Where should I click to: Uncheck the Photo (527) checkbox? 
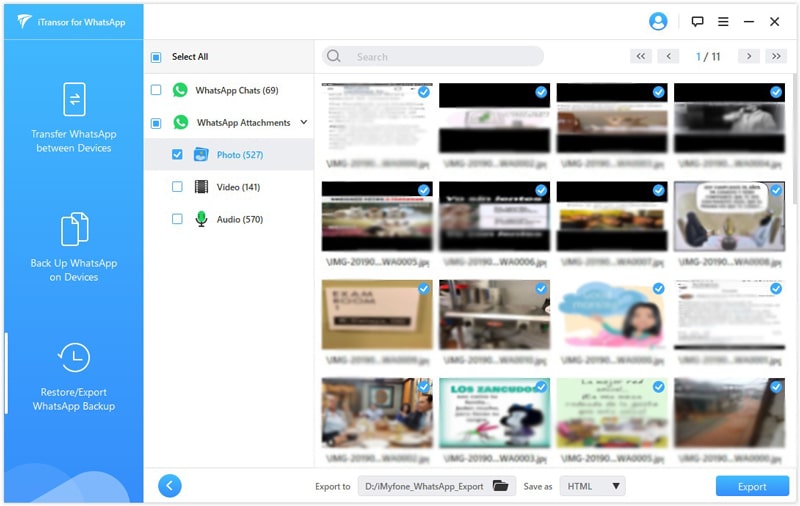[x=177, y=155]
